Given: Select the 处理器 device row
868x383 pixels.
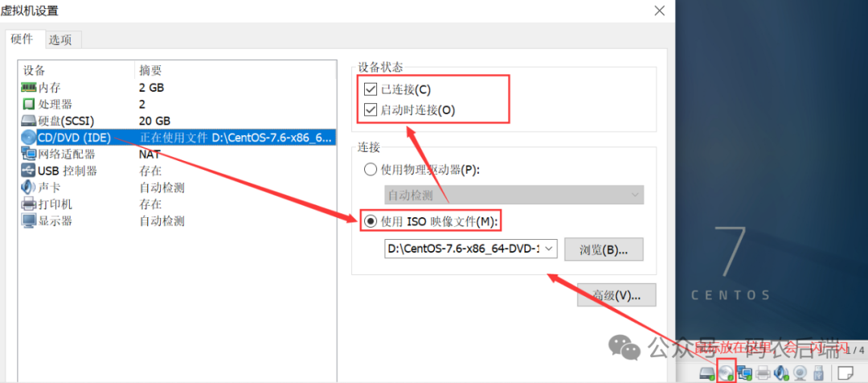Looking at the screenshot, I should coord(177,105).
